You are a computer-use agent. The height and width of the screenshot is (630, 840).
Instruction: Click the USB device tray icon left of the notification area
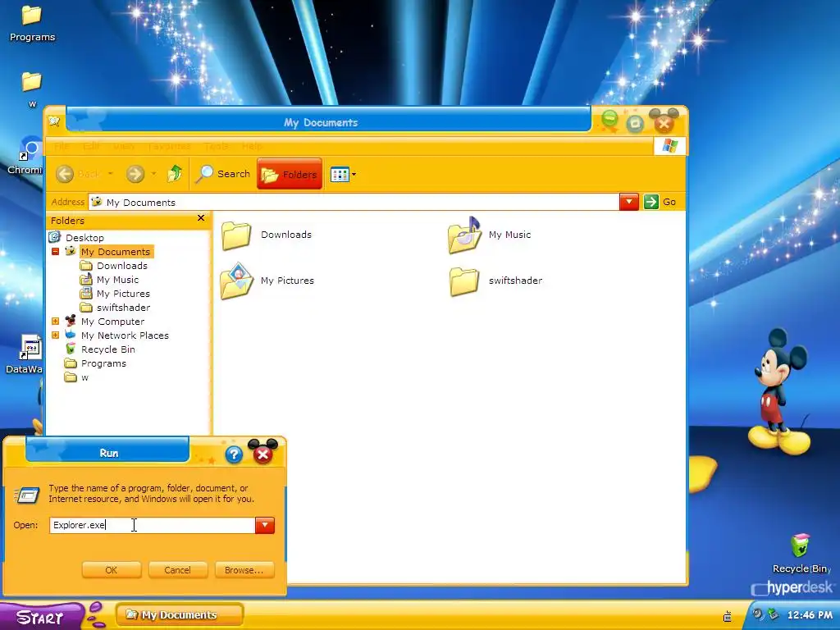(x=728, y=616)
